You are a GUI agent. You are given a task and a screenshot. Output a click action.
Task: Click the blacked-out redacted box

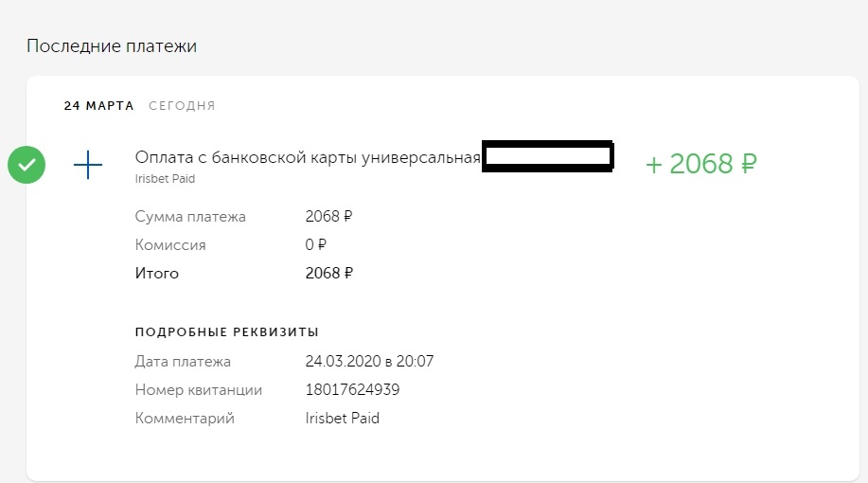tap(547, 156)
